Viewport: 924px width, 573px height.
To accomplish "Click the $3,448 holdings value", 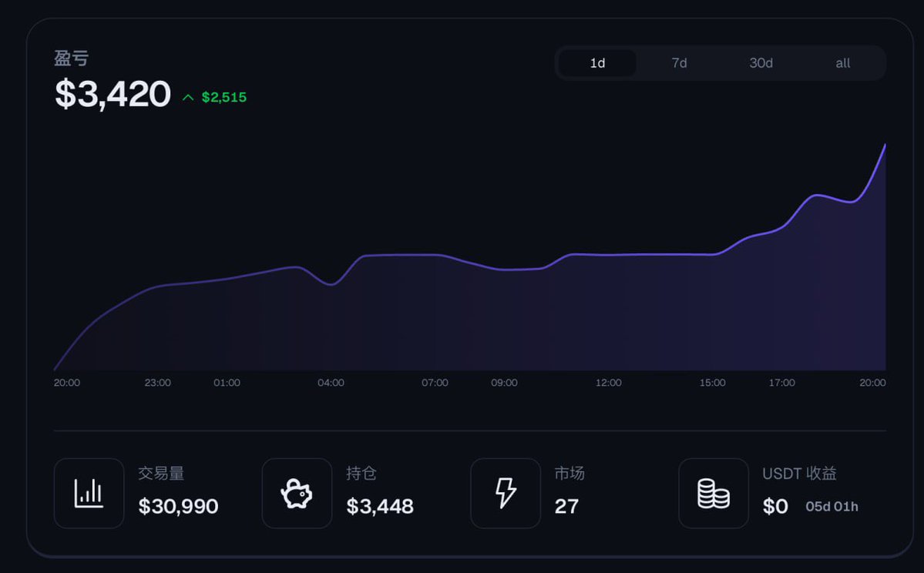I will [380, 507].
